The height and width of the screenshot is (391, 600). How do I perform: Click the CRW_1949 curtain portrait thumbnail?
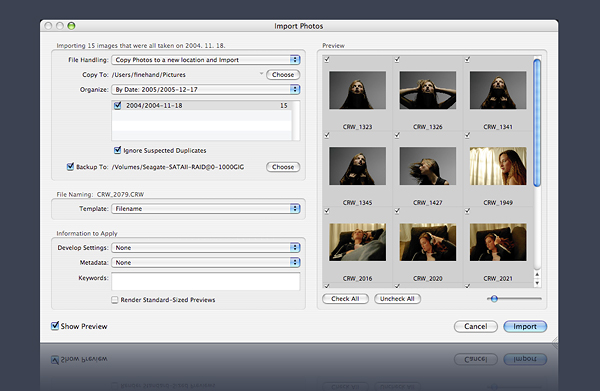coord(498,166)
